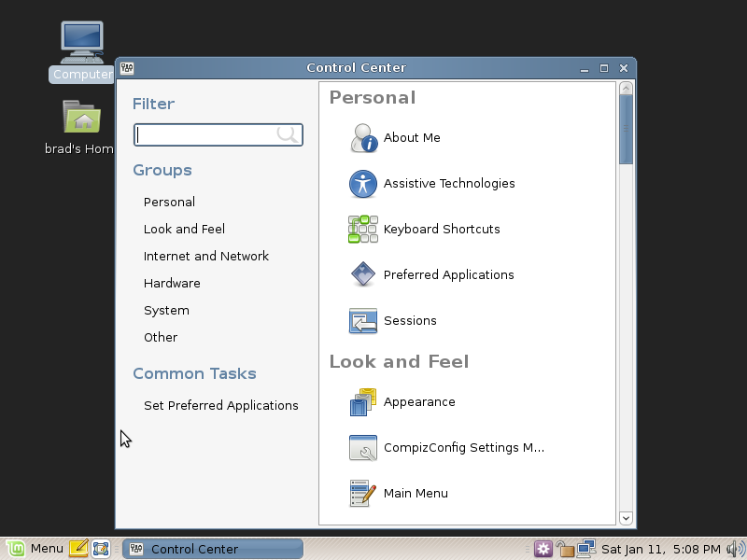Open Keyboard Shortcuts icon

click(x=363, y=229)
